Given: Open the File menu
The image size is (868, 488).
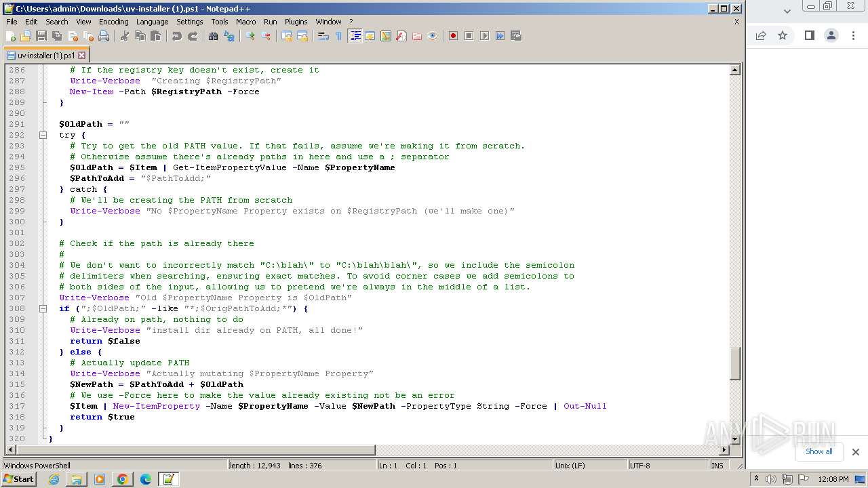Looking at the screenshot, I should (x=12, y=22).
